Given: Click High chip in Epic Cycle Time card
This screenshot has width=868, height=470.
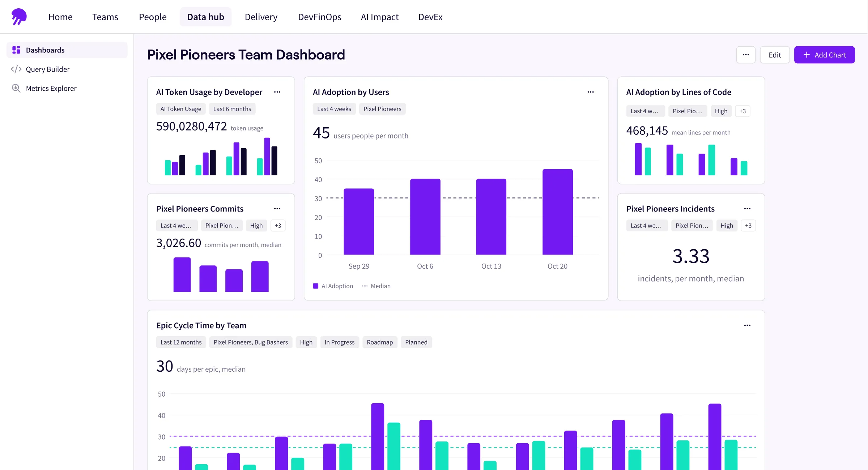Looking at the screenshot, I should 306,342.
